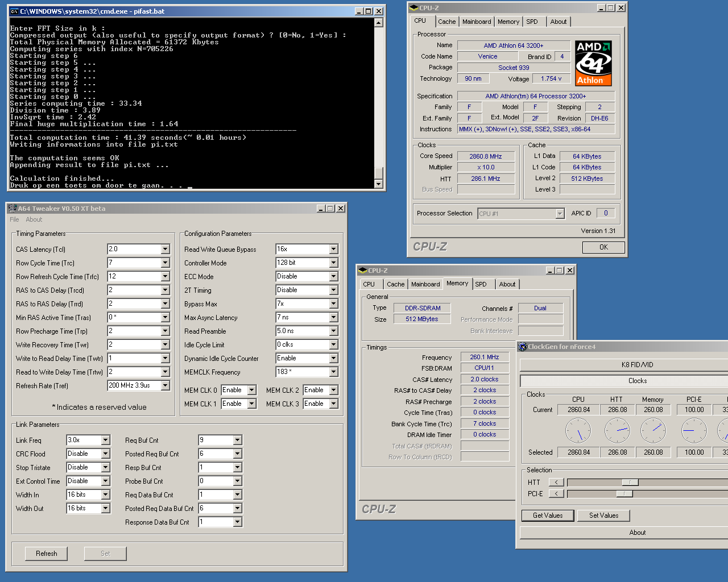The height and width of the screenshot is (582, 728).
Task: Expand the ECC Mode dropdown
Action: 333,276
